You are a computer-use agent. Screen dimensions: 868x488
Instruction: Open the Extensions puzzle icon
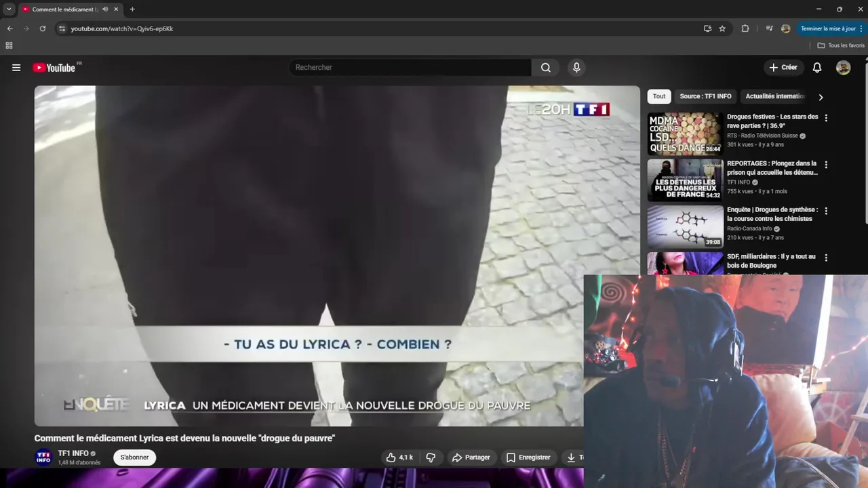pyautogui.click(x=745, y=28)
